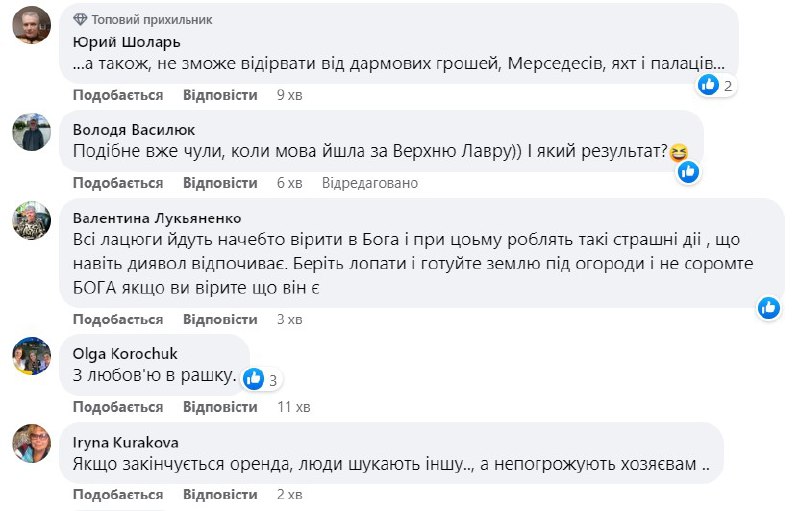Screen dimensions: 800x511
Task: Open Валентина Лукьяненко's profile name link
Action: coord(157,217)
